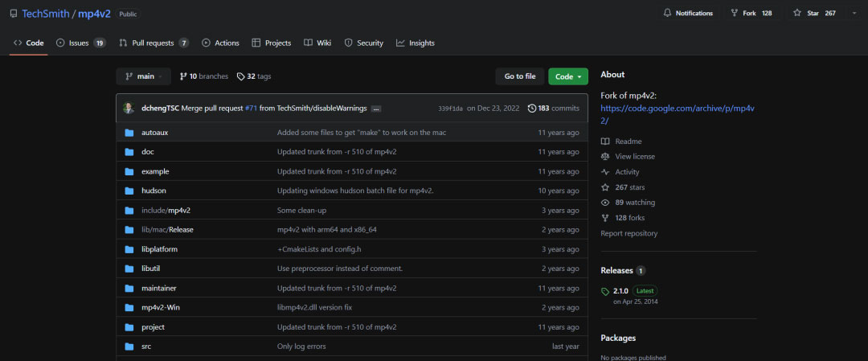Open the green Code dropdown
The image size is (868, 361).
tap(567, 76)
